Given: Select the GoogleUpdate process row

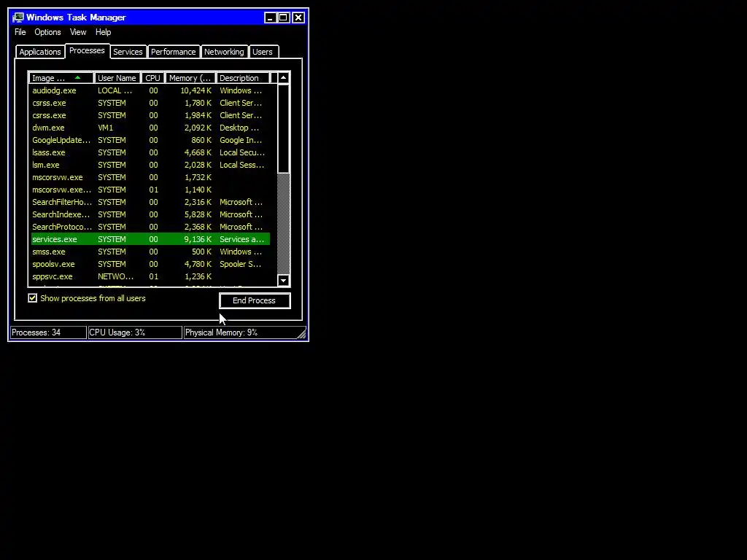Looking at the screenshot, I should pyautogui.click(x=150, y=140).
